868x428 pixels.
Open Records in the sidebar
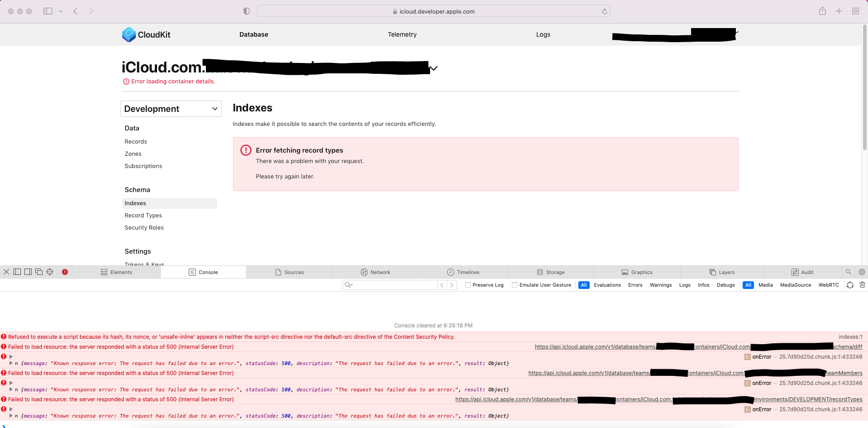[x=136, y=142]
